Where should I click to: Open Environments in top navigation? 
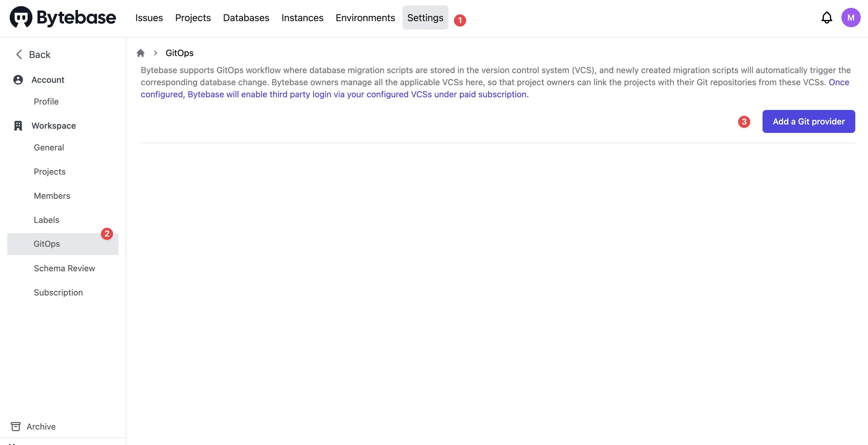pos(365,18)
